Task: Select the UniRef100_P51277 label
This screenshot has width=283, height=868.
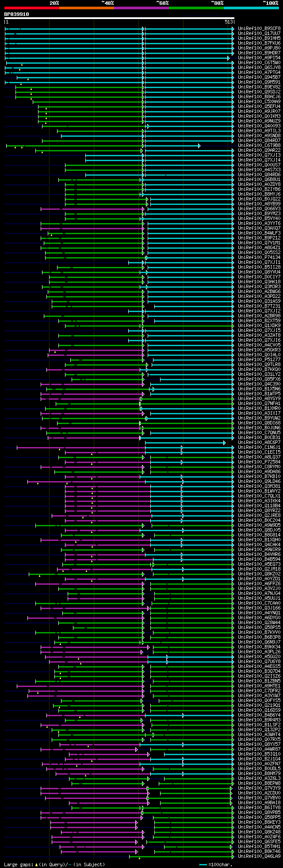Action: 259,359
